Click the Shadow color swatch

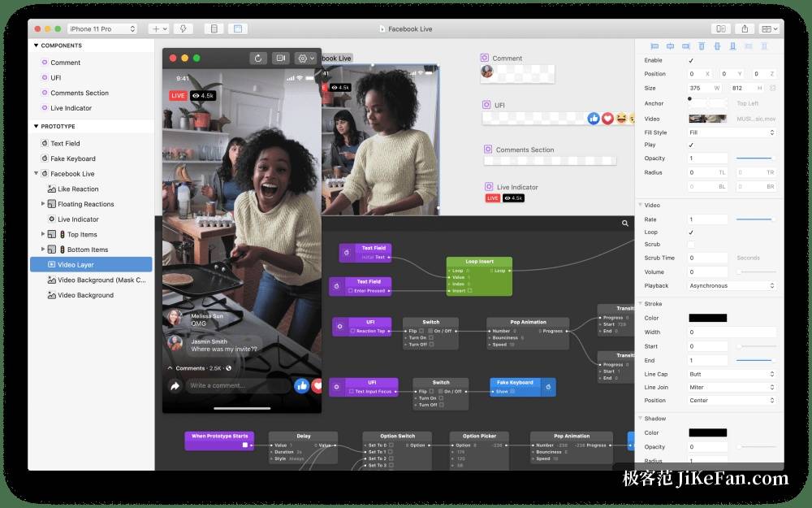[x=707, y=432]
